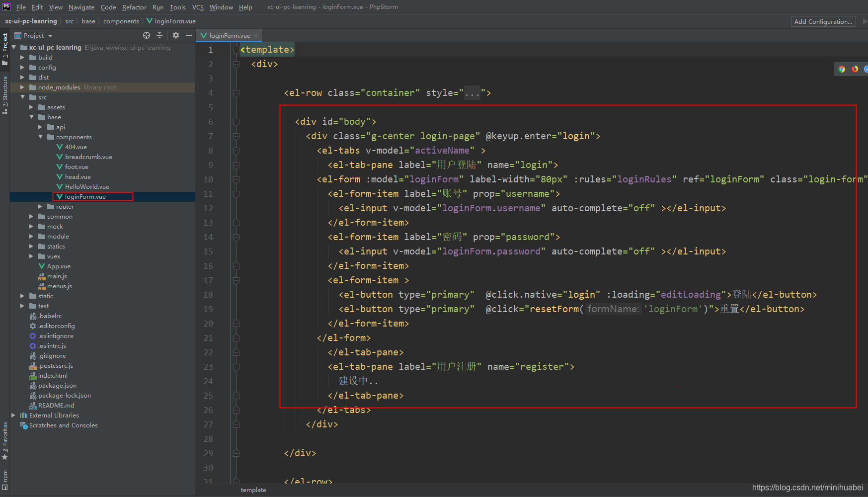Open in Chrome browser icon
Viewport: 868px width, 497px height.
point(842,69)
